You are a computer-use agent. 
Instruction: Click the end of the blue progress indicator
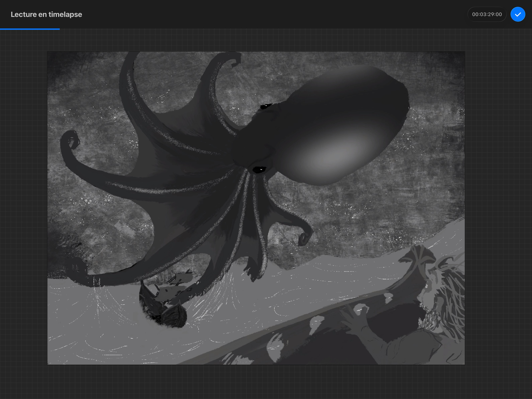click(59, 29)
